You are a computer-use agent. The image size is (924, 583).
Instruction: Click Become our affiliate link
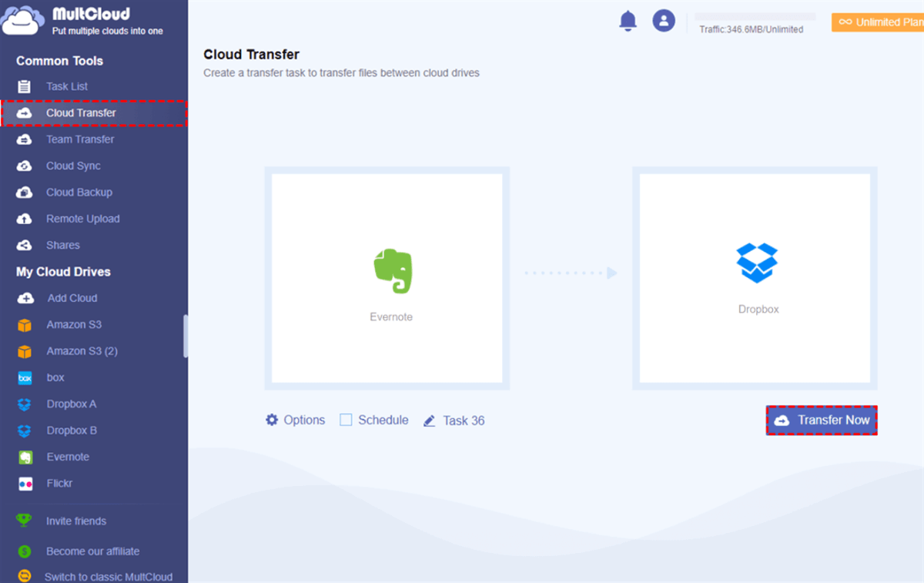(x=94, y=551)
